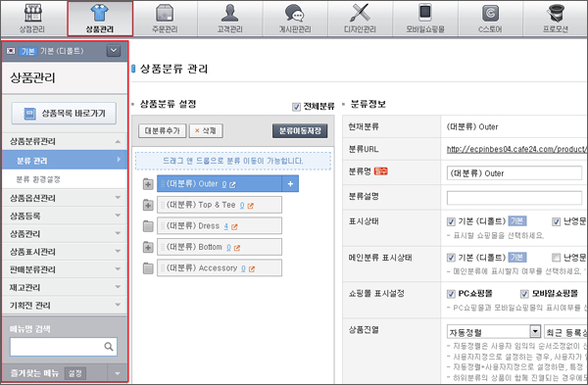Select the 분류 관리 menu item
The image size is (588, 385).
click(65, 160)
